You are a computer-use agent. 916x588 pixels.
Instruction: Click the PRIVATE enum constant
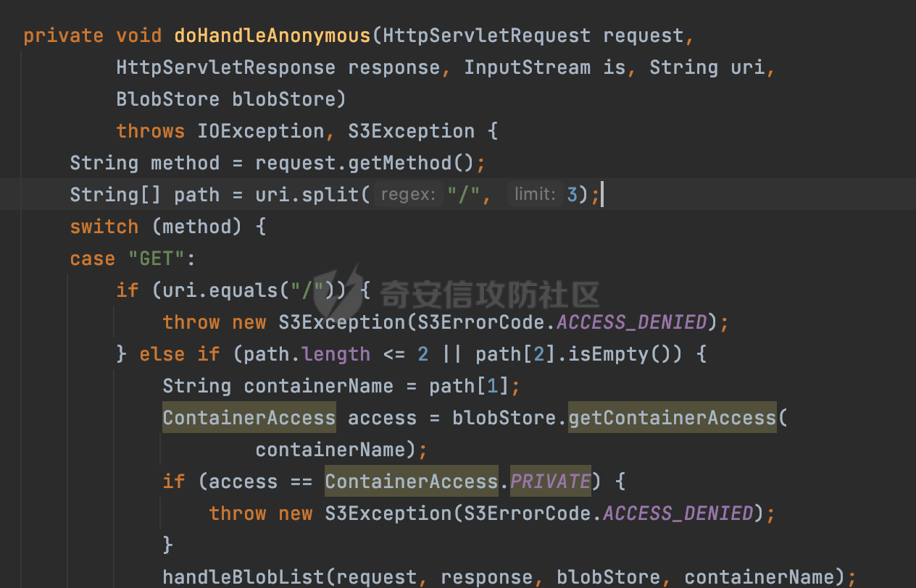(x=551, y=482)
